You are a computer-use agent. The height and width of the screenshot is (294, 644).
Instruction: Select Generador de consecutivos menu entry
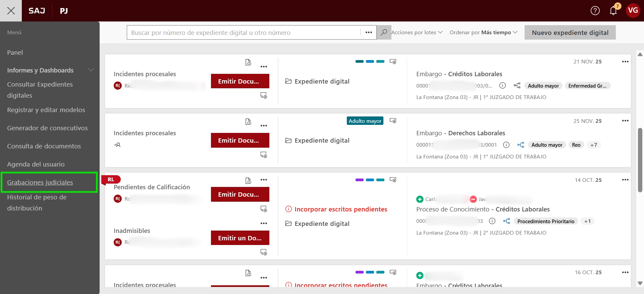[47, 128]
